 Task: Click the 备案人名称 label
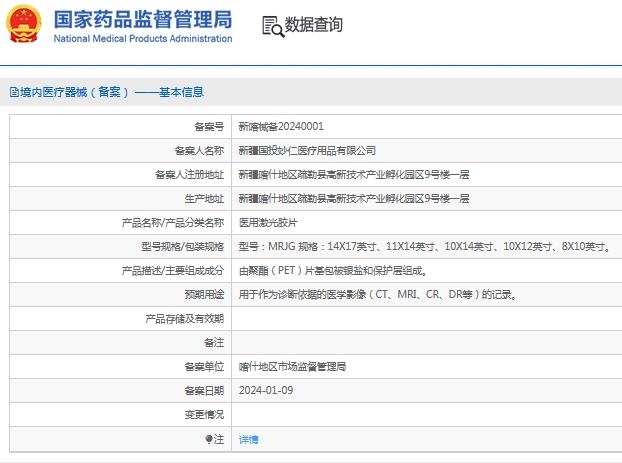click(199, 151)
